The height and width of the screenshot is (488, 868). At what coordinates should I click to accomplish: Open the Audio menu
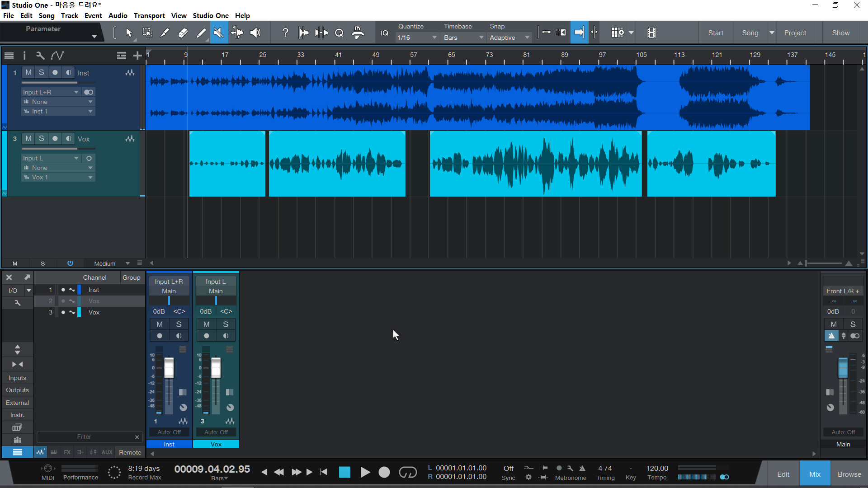pos(118,15)
